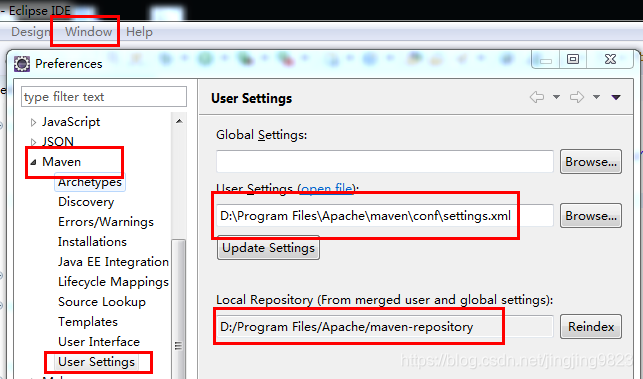The image size is (643, 379).
Task: Collapse the Maven tree node
Action: [34, 162]
